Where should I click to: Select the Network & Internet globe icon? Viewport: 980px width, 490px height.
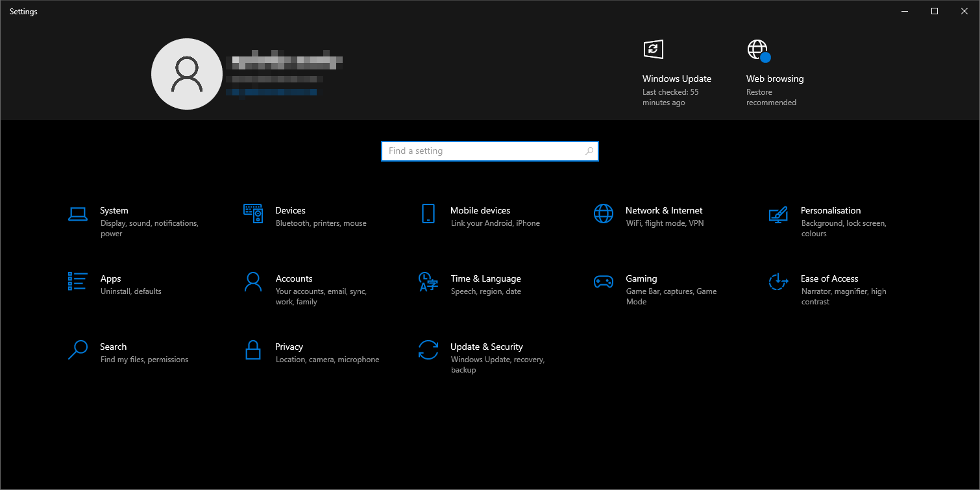(604, 214)
